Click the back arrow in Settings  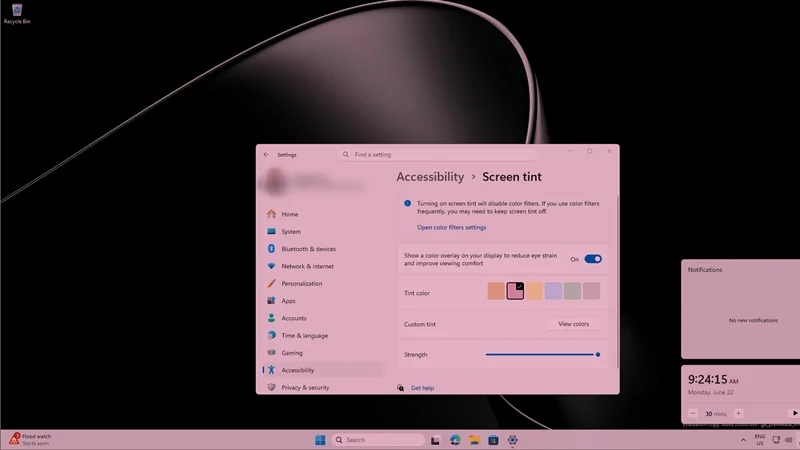tap(266, 155)
